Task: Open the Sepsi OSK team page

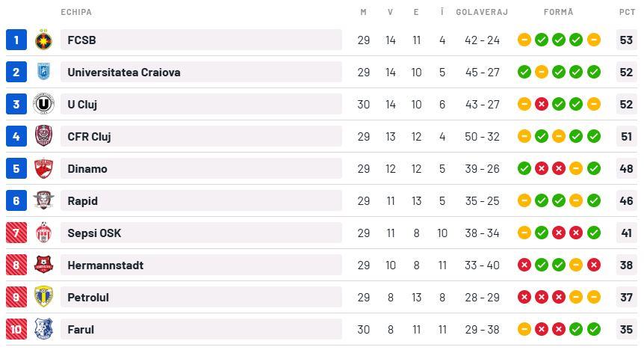Action: 94,233
